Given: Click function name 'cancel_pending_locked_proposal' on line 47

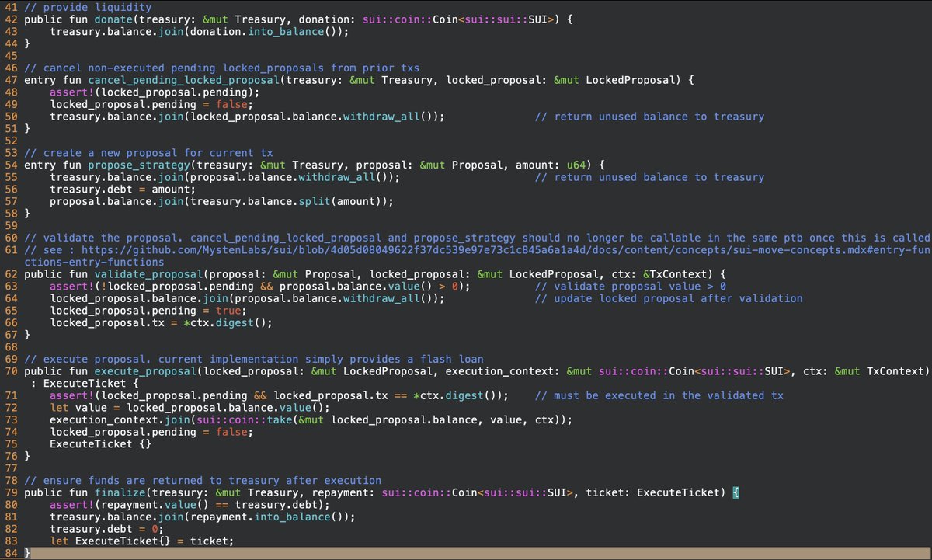Looking at the screenshot, I should [x=183, y=80].
